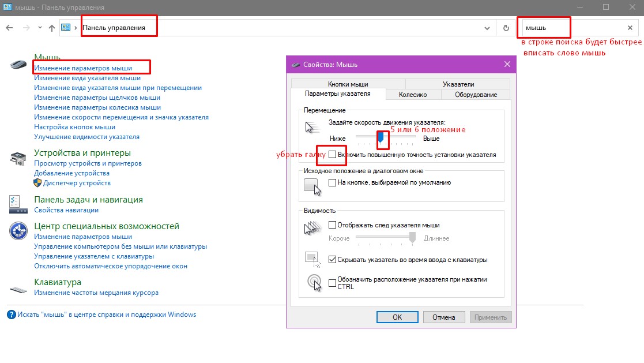The height and width of the screenshot is (363, 644).
Task: Open Устройства и принтеры heading
Action: (x=82, y=153)
